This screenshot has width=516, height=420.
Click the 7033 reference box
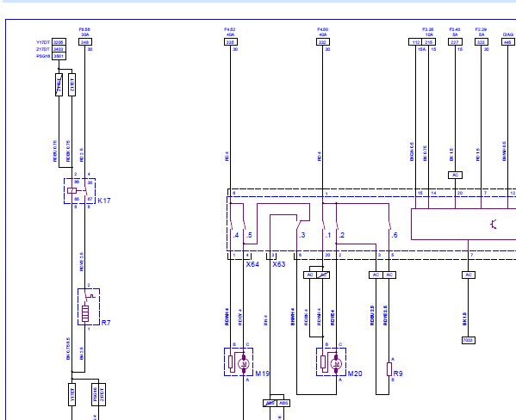coord(469,341)
